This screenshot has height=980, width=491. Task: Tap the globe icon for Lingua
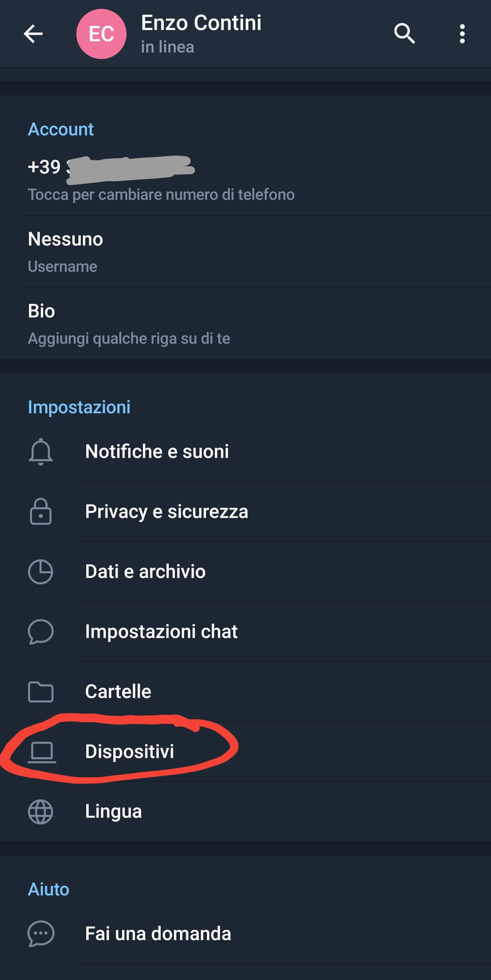click(41, 812)
